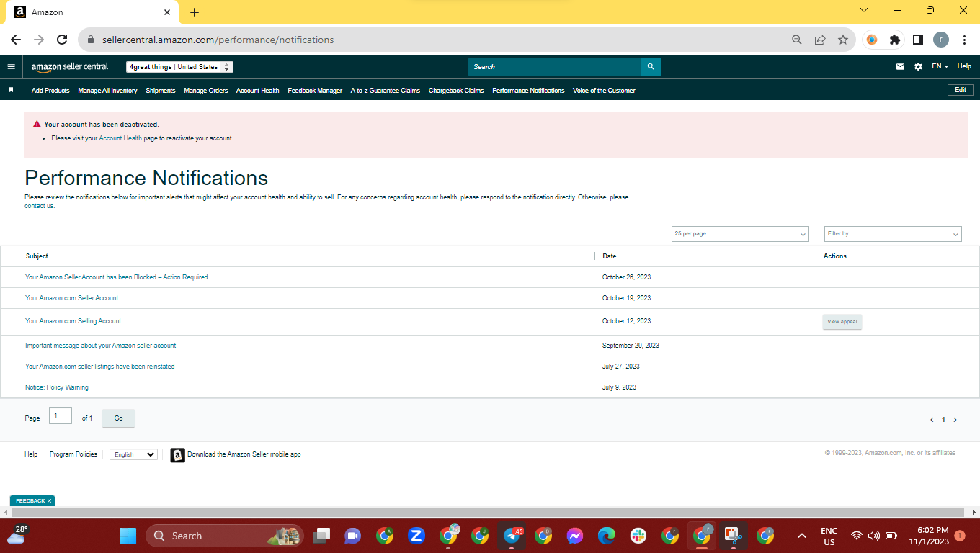Click the Amazon Seller app icon in footer
Screen dimensions: 980x553
pos(177,455)
